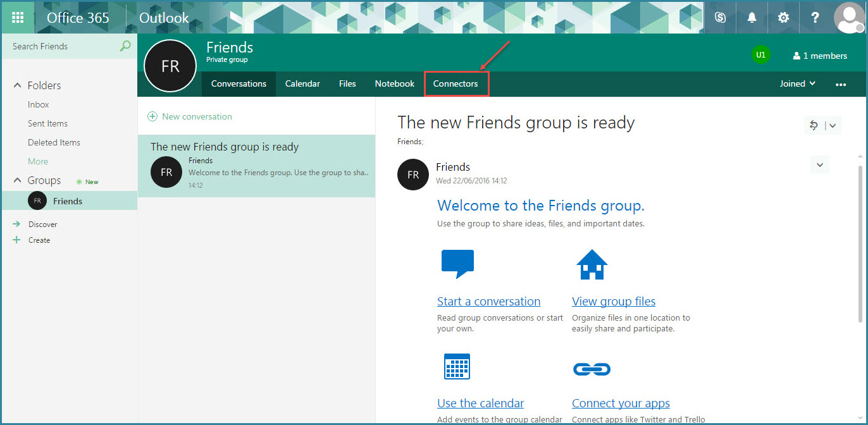Open the Deleted Items folder

pyautogui.click(x=54, y=142)
